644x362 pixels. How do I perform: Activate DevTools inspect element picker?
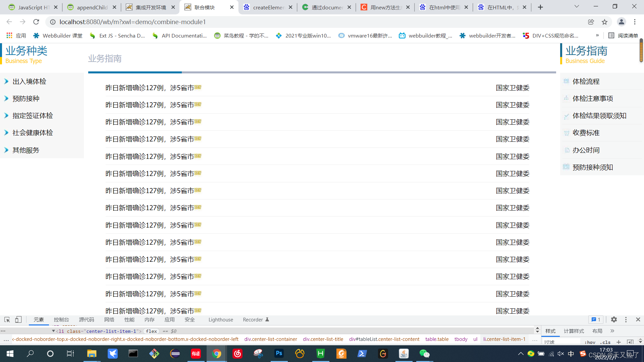click(x=7, y=320)
